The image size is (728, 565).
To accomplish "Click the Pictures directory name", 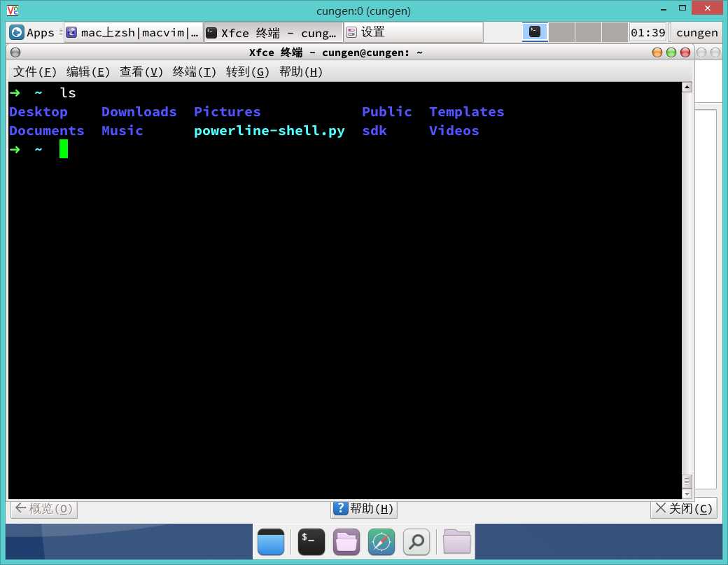I will [x=227, y=112].
